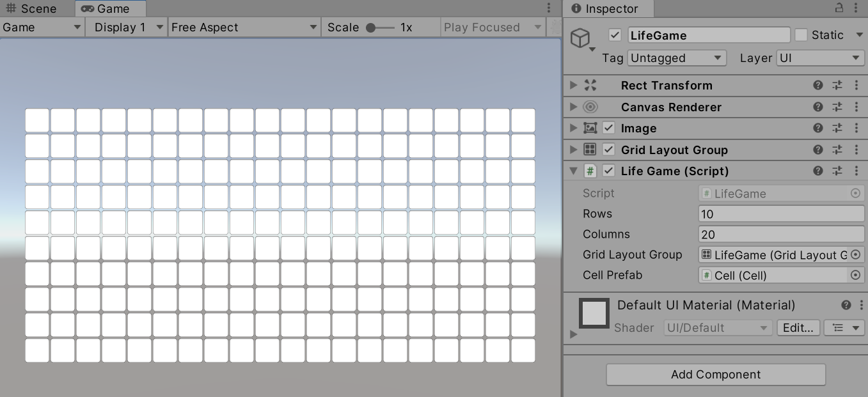Enable the Static checkbox

click(801, 35)
